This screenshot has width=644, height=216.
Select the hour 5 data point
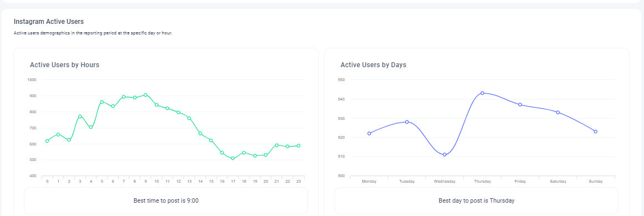(102, 102)
